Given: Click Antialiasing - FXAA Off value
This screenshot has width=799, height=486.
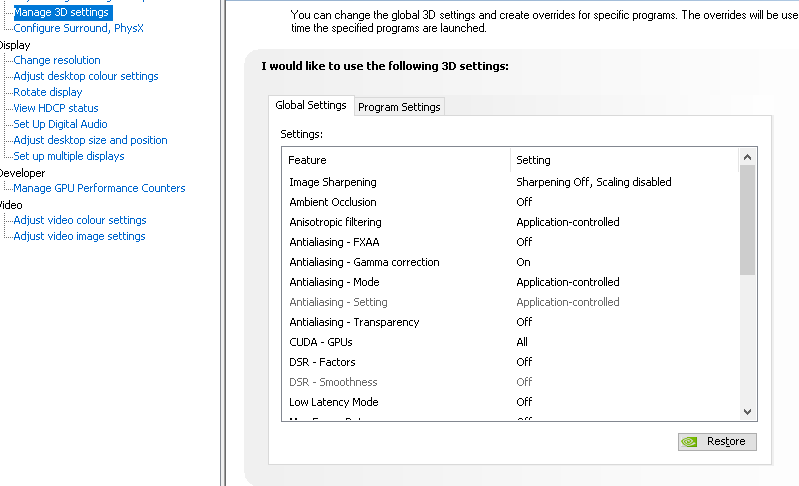Looking at the screenshot, I should [x=524, y=242].
